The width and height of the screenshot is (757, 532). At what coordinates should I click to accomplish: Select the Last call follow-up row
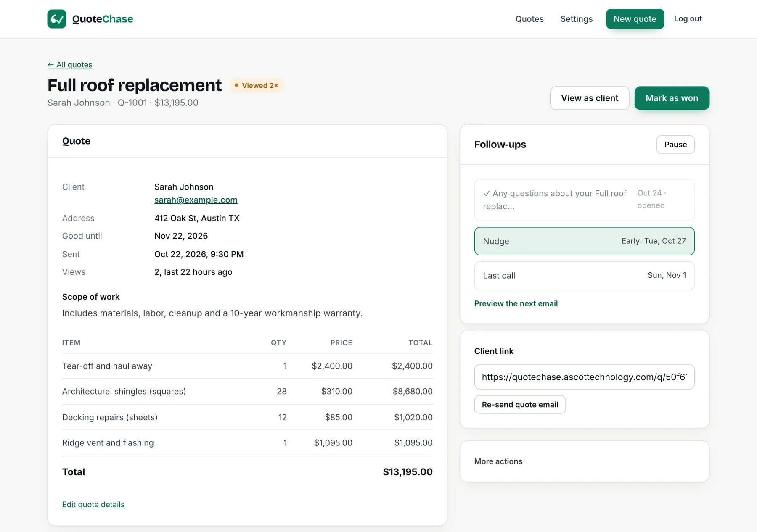point(584,276)
